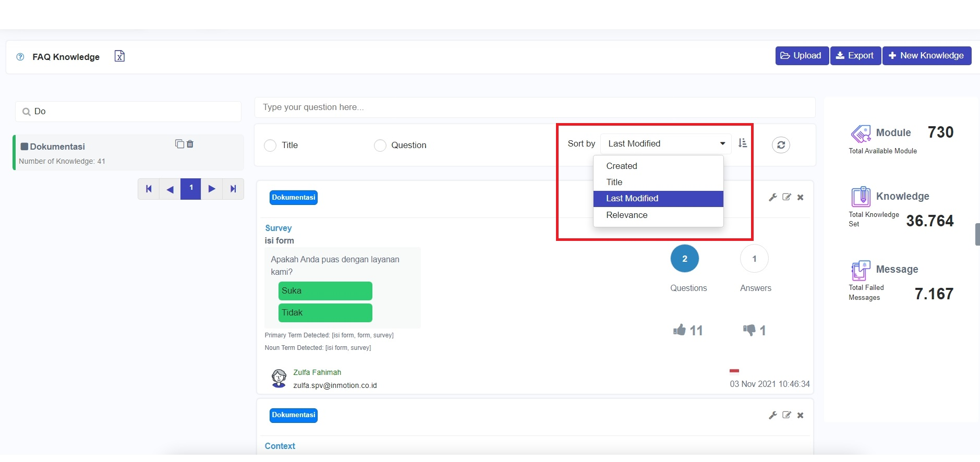Open the Sort by Last Modified dropdown

666,144
